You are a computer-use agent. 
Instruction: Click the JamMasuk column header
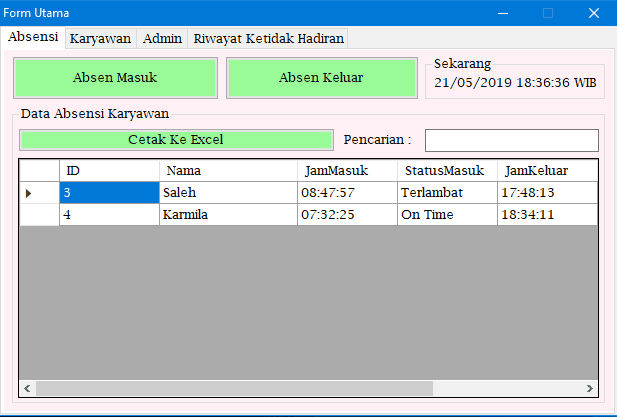(x=346, y=170)
